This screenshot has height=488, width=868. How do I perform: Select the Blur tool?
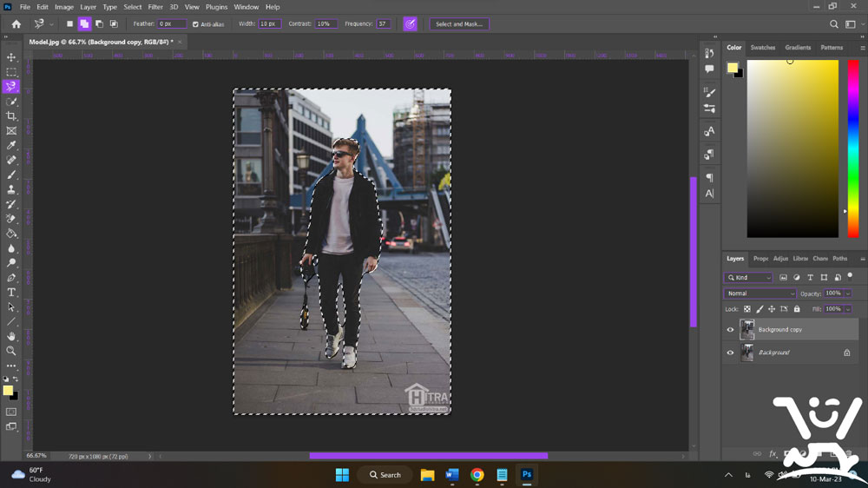[11, 248]
